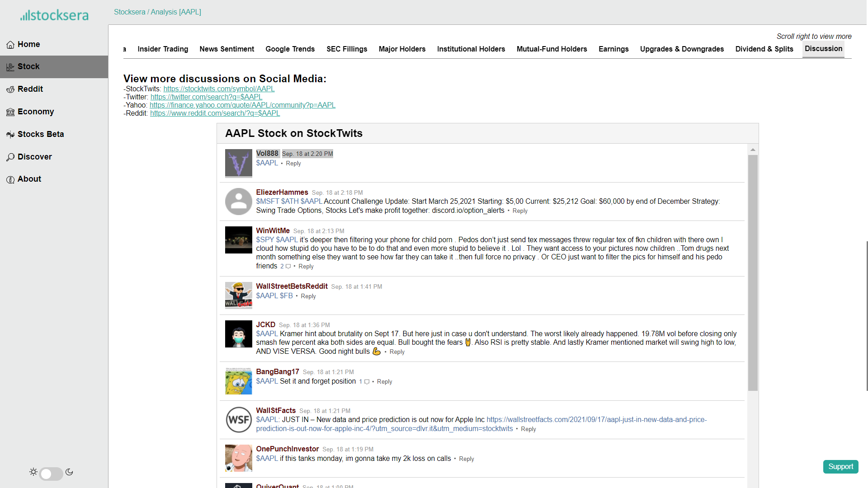
Task: Open the Reddit search $AAPL link
Action: pos(215,113)
